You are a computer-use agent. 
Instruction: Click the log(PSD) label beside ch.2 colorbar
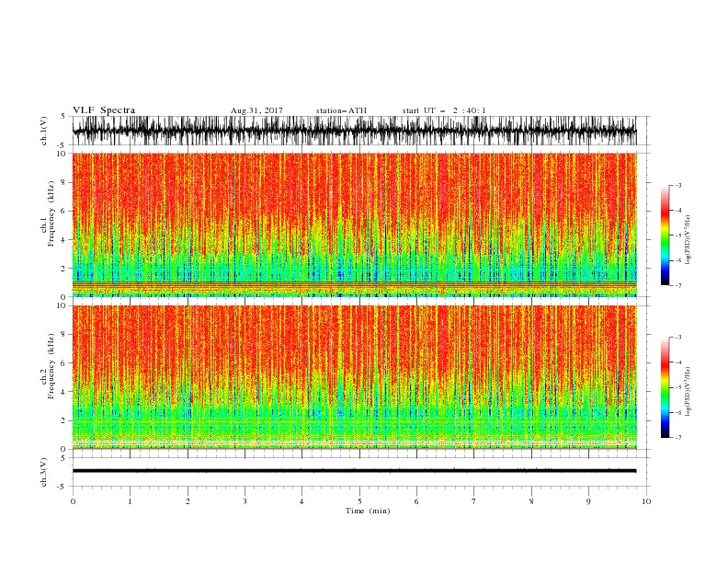coord(688,392)
